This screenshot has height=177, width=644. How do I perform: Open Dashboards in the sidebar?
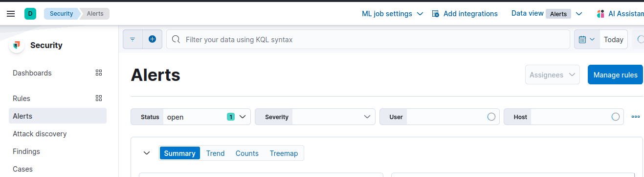(x=32, y=73)
